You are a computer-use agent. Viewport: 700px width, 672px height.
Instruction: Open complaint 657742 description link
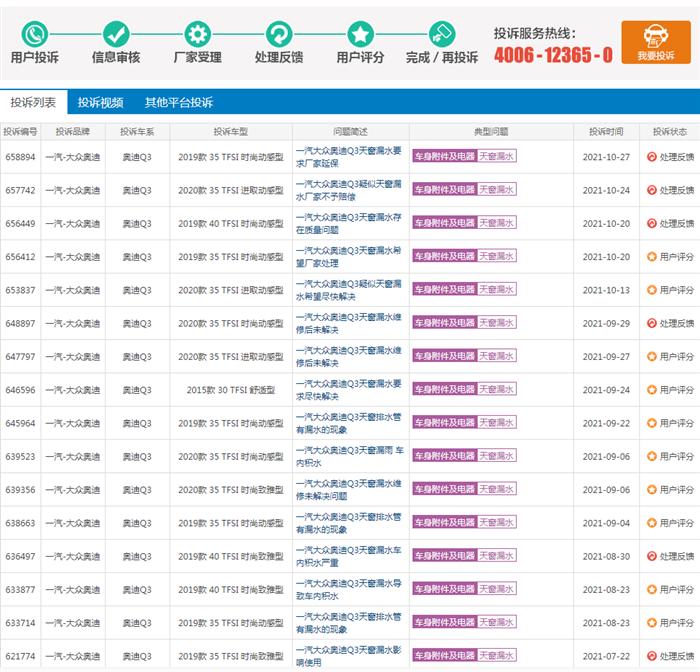[x=349, y=190]
